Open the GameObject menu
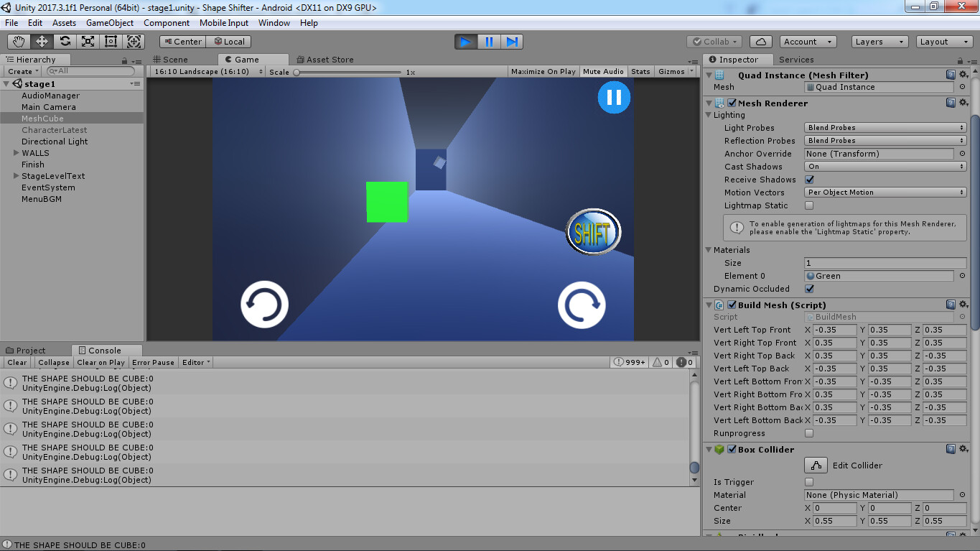Viewport: 980px width, 551px height. click(x=109, y=22)
